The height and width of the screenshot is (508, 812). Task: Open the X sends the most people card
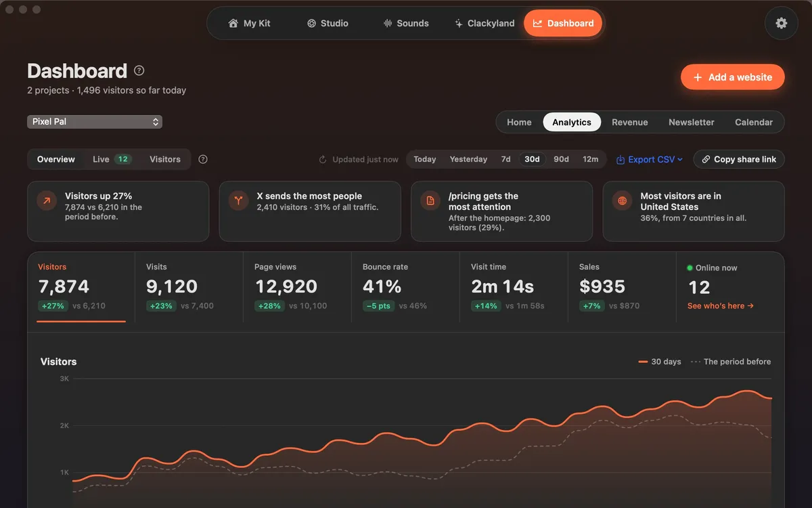pyautogui.click(x=310, y=211)
